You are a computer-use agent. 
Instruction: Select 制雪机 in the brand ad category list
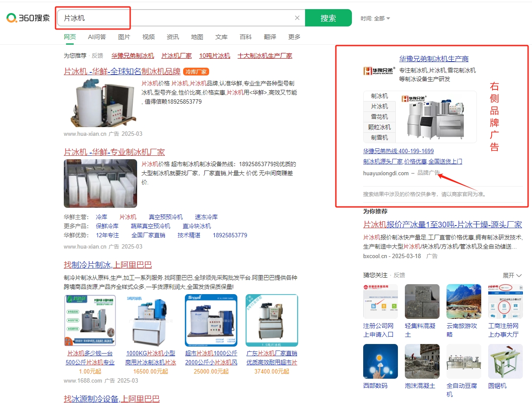tap(379, 138)
